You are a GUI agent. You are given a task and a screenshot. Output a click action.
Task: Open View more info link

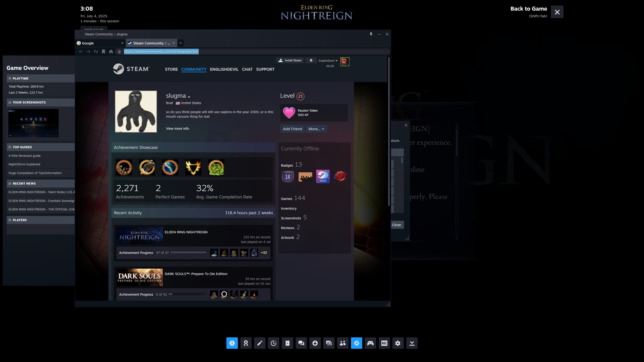(177, 129)
